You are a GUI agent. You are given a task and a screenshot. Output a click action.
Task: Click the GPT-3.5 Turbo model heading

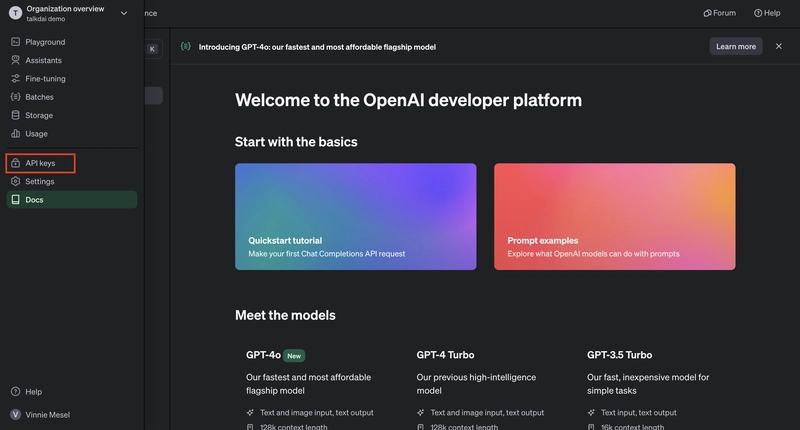click(x=619, y=355)
